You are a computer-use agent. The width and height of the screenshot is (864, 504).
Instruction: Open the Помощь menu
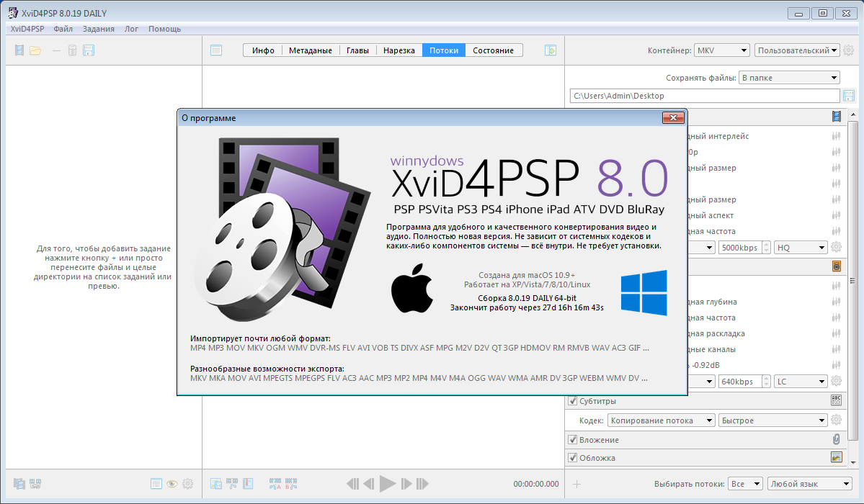tap(165, 29)
